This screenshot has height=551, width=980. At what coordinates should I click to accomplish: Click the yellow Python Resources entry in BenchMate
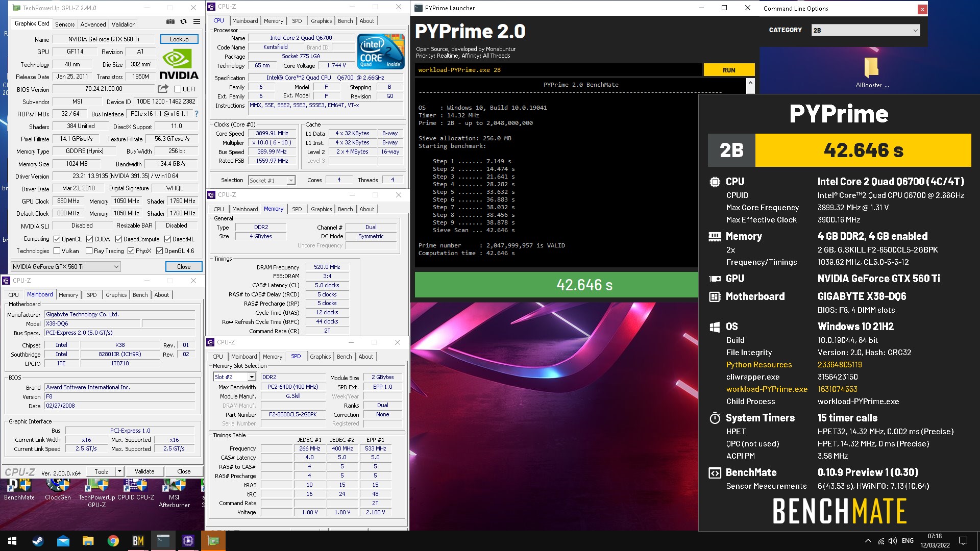pyautogui.click(x=759, y=365)
